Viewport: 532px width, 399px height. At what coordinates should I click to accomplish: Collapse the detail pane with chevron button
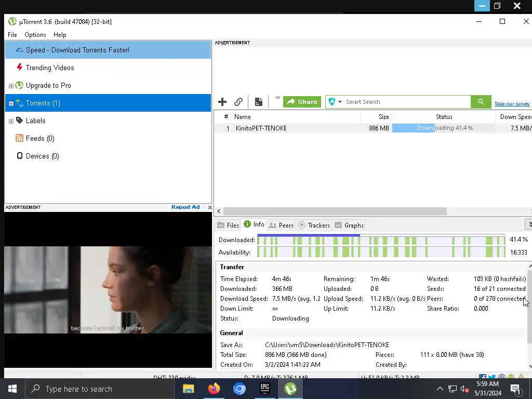[x=528, y=224]
